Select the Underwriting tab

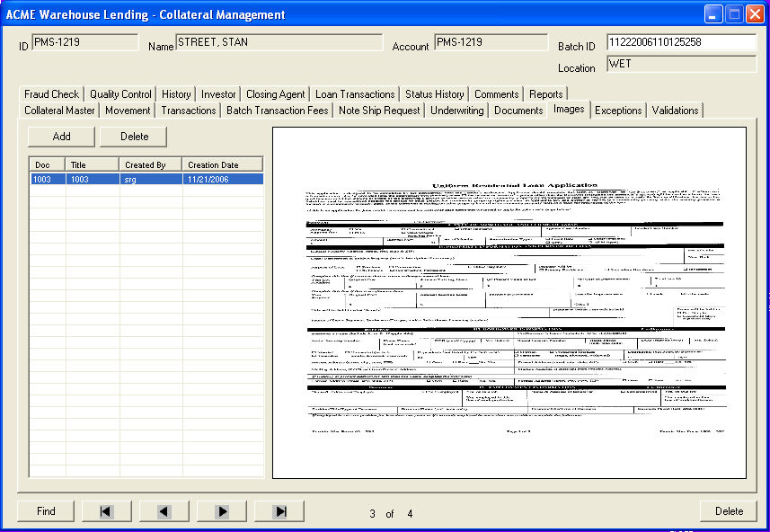tap(457, 111)
